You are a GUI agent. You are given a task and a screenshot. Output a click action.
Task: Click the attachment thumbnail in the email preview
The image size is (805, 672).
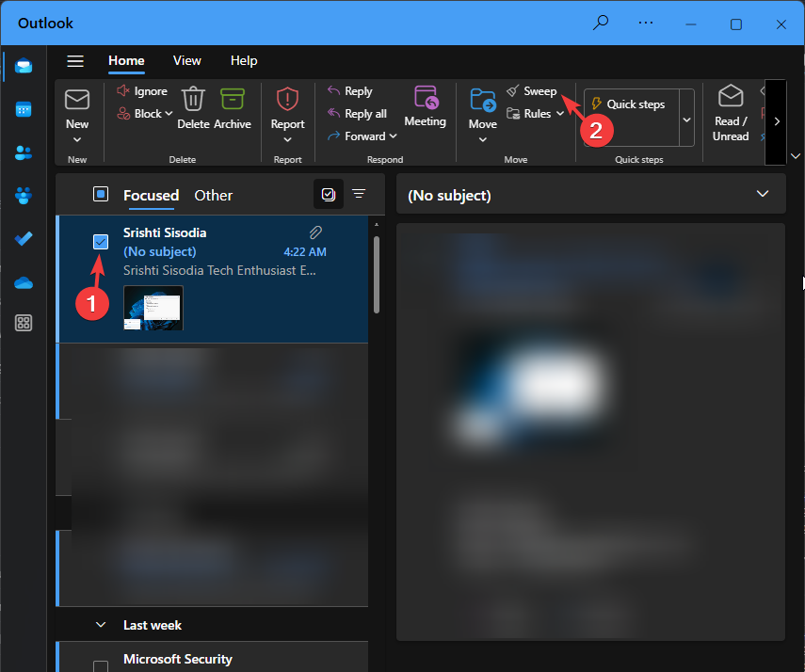click(153, 308)
